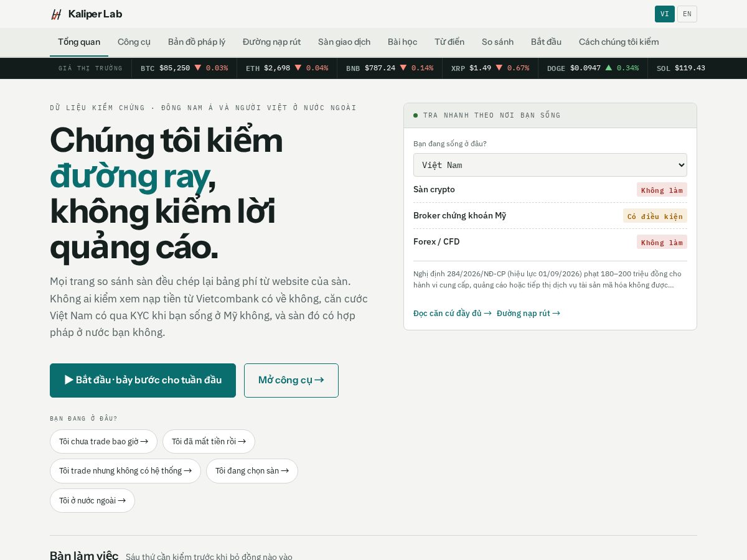
Task: Click the BTC price $85,250 ticker
Action: pos(184,68)
